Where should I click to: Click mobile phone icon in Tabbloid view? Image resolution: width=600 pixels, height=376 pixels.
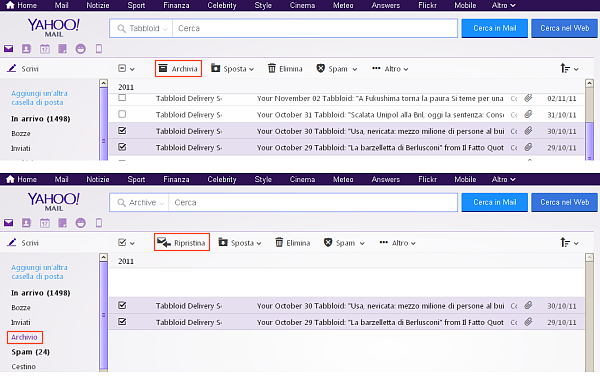(x=99, y=49)
